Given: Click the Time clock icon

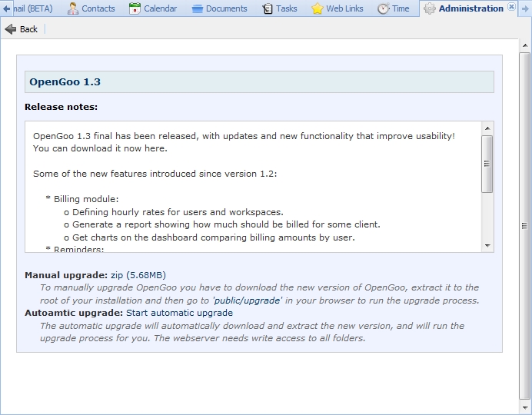Looking at the screenshot, I should 384,8.
